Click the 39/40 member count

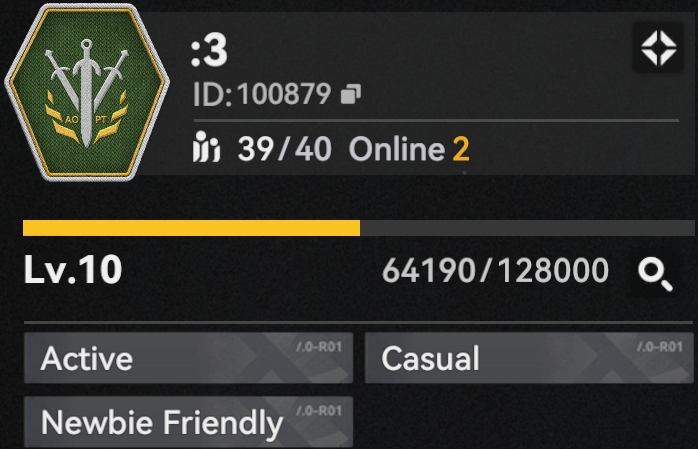click(x=284, y=149)
